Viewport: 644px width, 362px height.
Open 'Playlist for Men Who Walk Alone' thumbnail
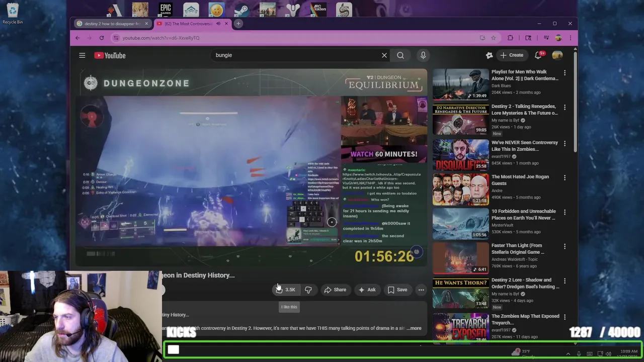coord(460,84)
